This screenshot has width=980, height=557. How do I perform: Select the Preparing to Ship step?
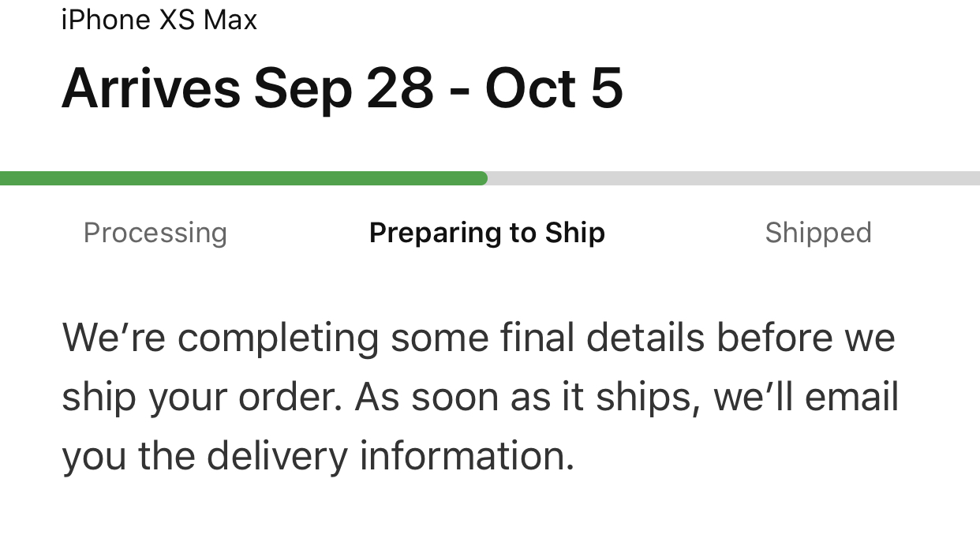[487, 234]
